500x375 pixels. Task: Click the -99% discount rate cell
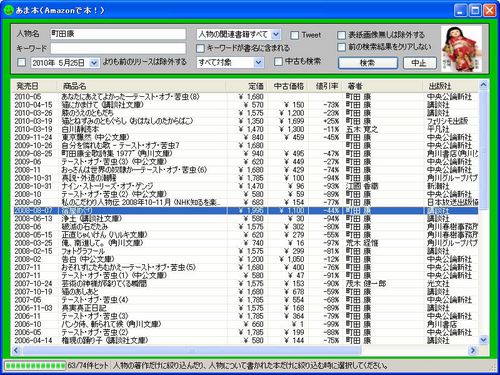(x=331, y=324)
